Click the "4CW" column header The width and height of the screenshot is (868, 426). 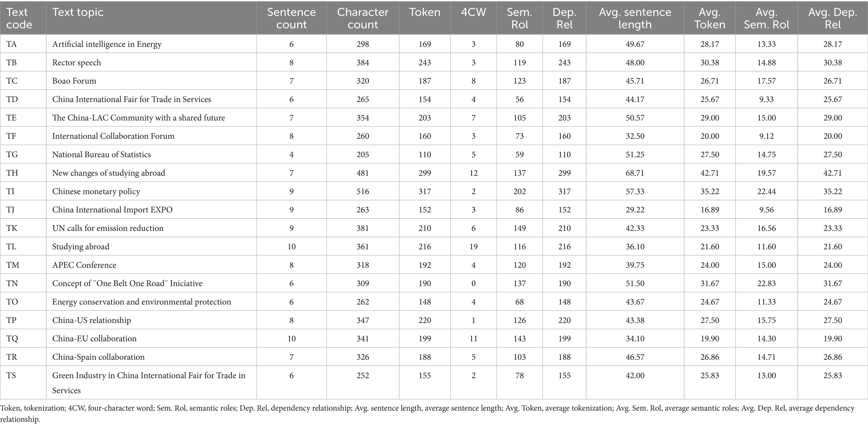pos(473,13)
